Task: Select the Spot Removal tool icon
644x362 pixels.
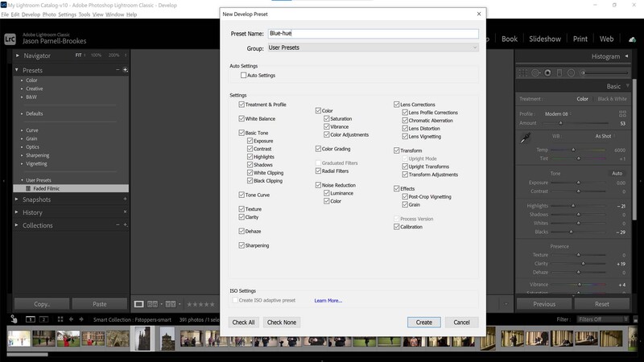Action: point(535,73)
